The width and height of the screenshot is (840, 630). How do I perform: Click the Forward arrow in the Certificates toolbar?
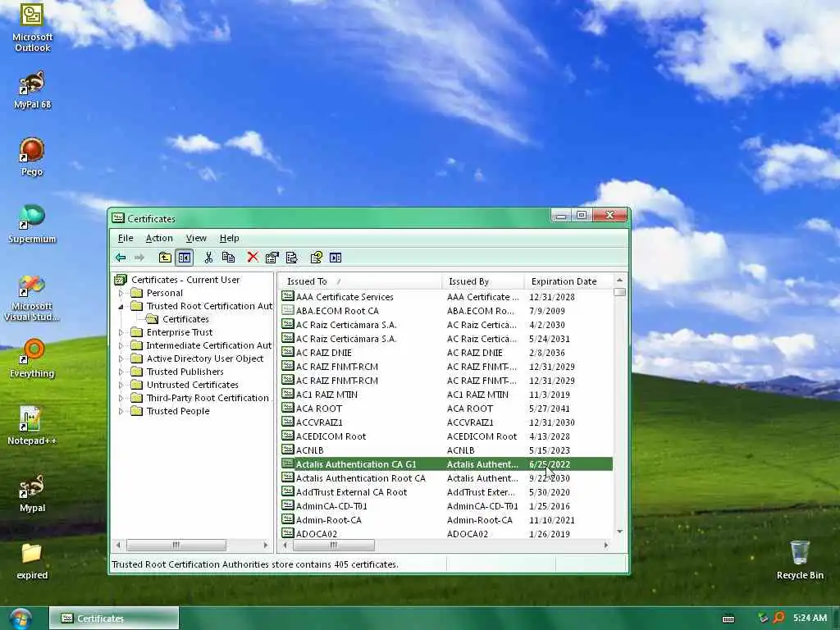click(139, 258)
